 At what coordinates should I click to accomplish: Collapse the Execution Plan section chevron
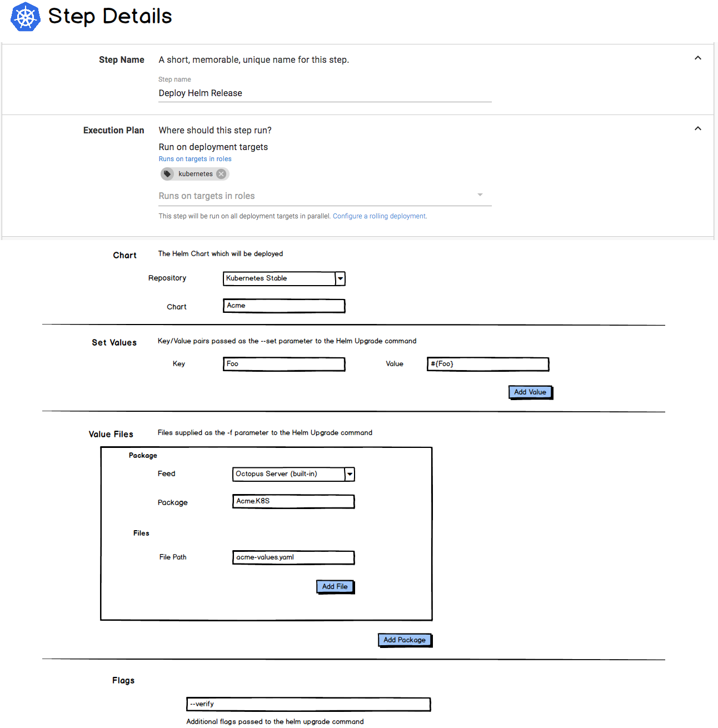pyautogui.click(x=698, y=128)
